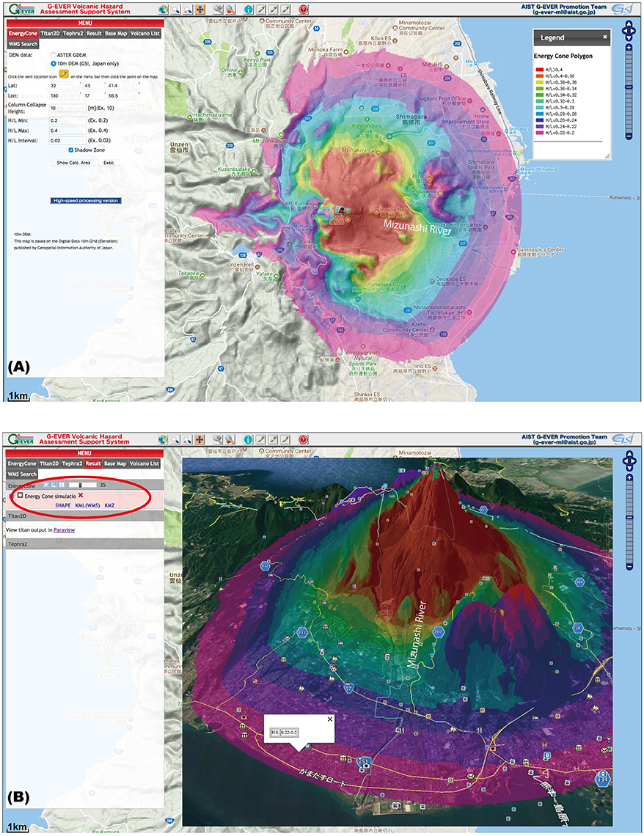
Task: Click magenta H/L=0.22-0.2 legend swatch
Action: click(x=539, y=133)
